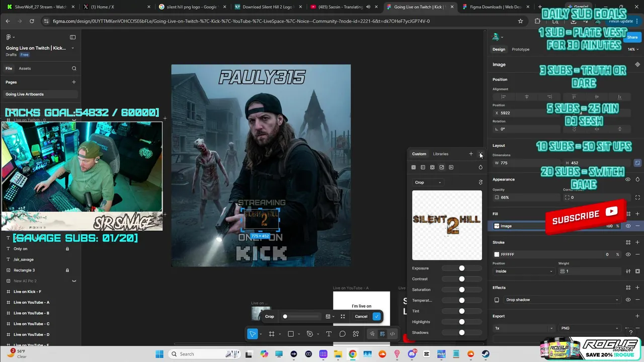Hide the Image fill eye icon
644x362 pixels.
(x=628, y=226)
